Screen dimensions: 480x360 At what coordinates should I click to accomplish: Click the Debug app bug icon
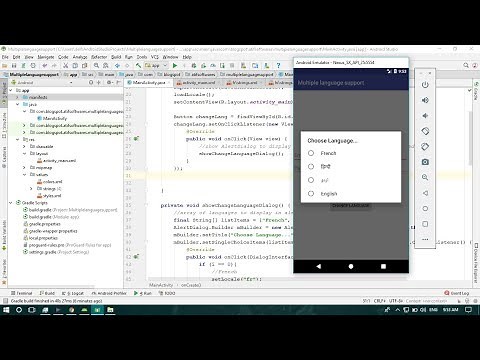tap(194, 66)
